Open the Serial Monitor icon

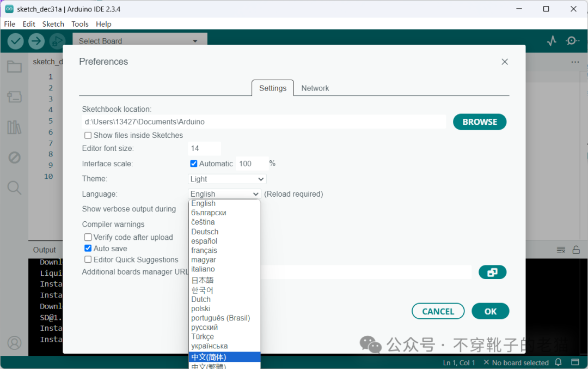click(x=572, y=41)
